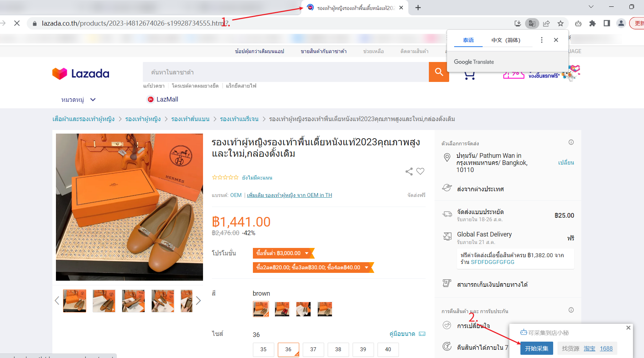Click the 开始采集 button

pyautogui.click(x=536, y=348)
